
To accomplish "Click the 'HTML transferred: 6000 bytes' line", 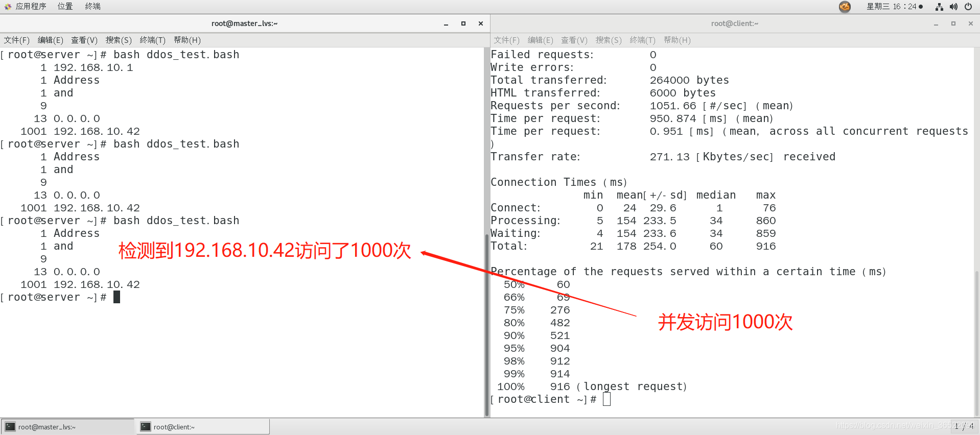I will 603,93.
